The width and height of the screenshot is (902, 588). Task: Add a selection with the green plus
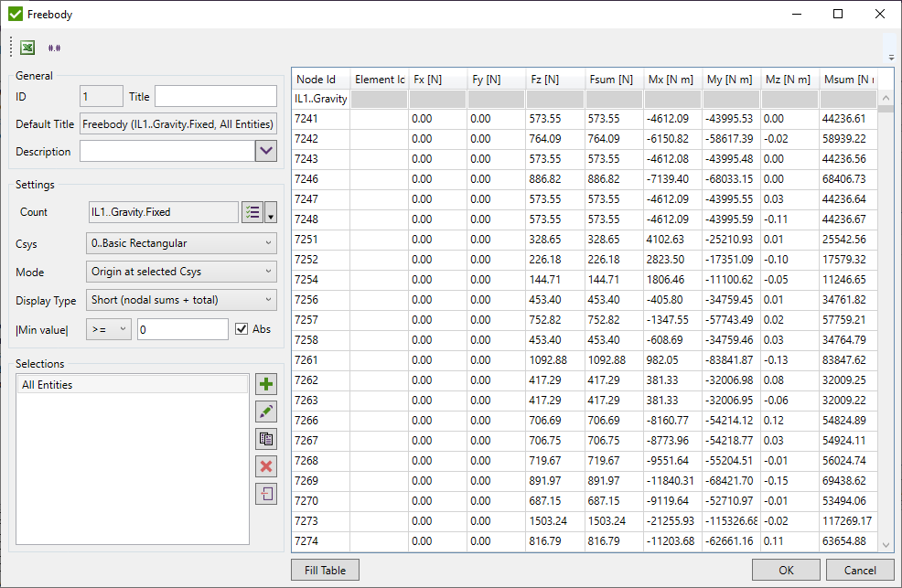point(266,385)
